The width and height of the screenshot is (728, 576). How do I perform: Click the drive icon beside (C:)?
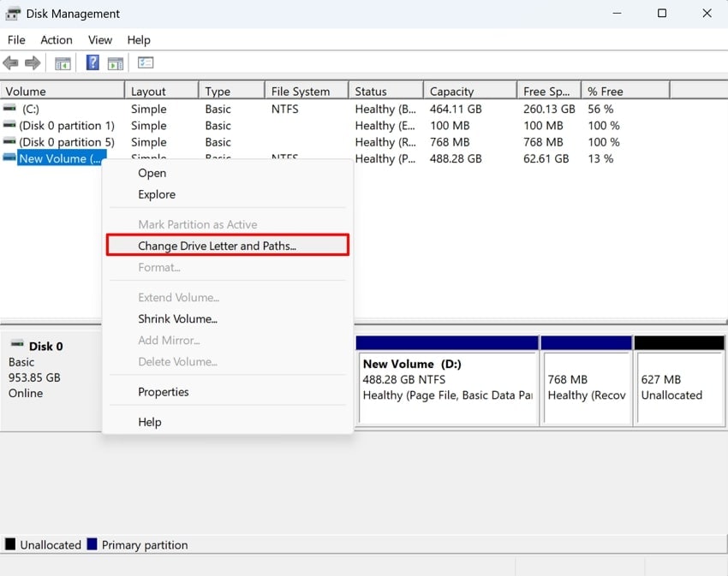click(9, 108)
